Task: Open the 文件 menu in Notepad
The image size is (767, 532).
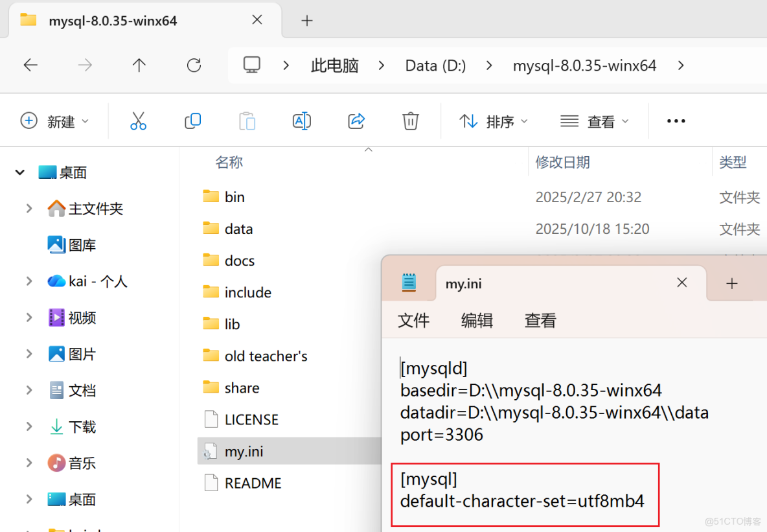Action: click(x=413, y=320)
